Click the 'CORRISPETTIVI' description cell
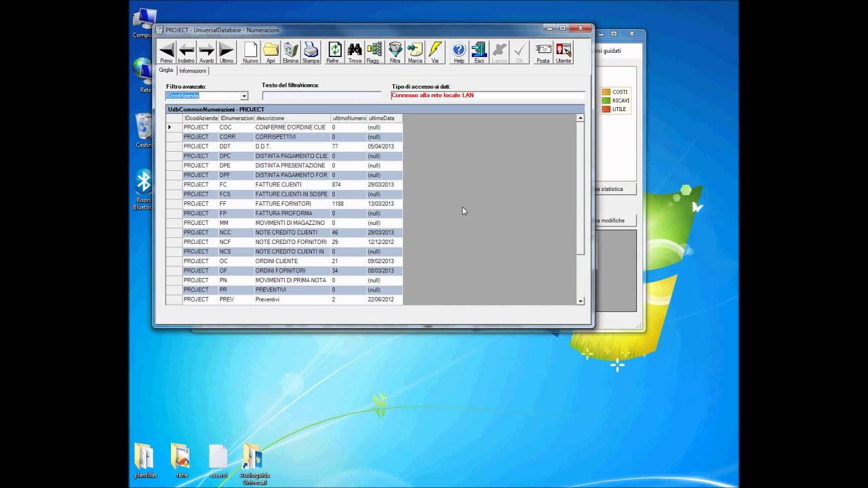868x488 pixels. 292,137
